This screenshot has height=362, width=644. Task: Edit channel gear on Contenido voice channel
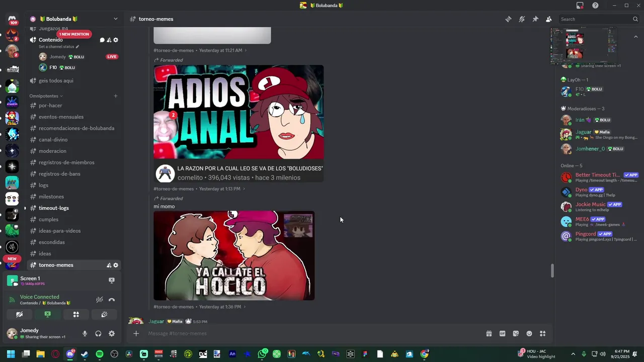(x=116, y=40)
